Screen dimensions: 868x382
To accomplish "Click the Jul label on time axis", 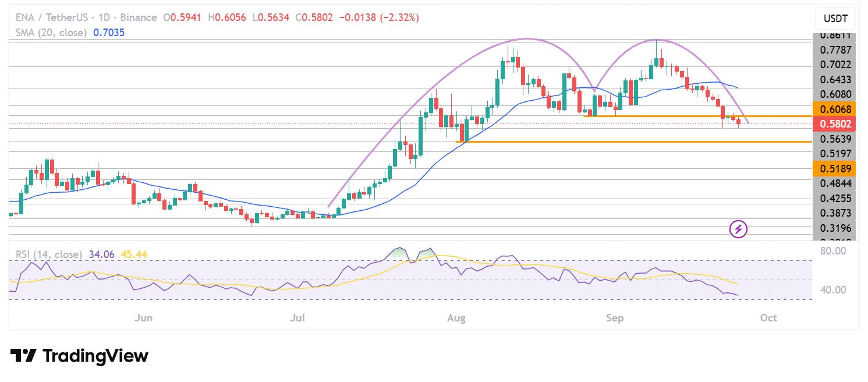I will [297, 318].
